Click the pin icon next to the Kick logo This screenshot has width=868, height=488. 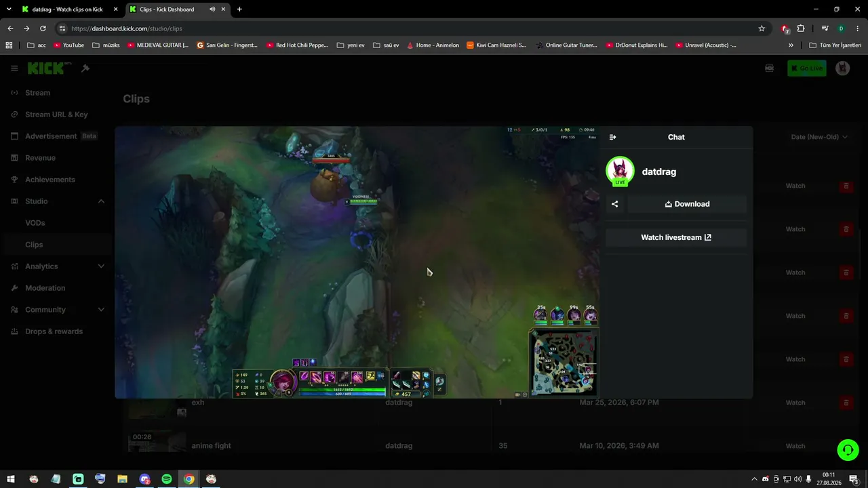click(85, 68)
